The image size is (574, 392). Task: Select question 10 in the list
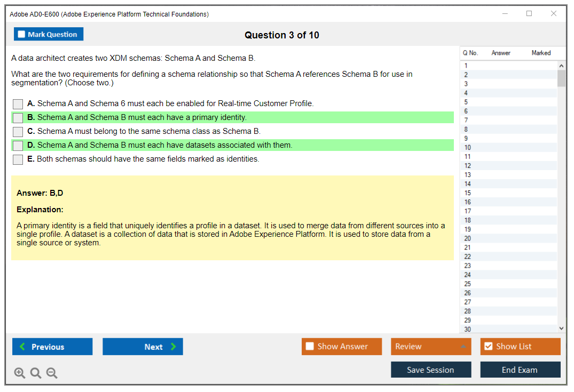pyautogui.click(x=468, y=148)
